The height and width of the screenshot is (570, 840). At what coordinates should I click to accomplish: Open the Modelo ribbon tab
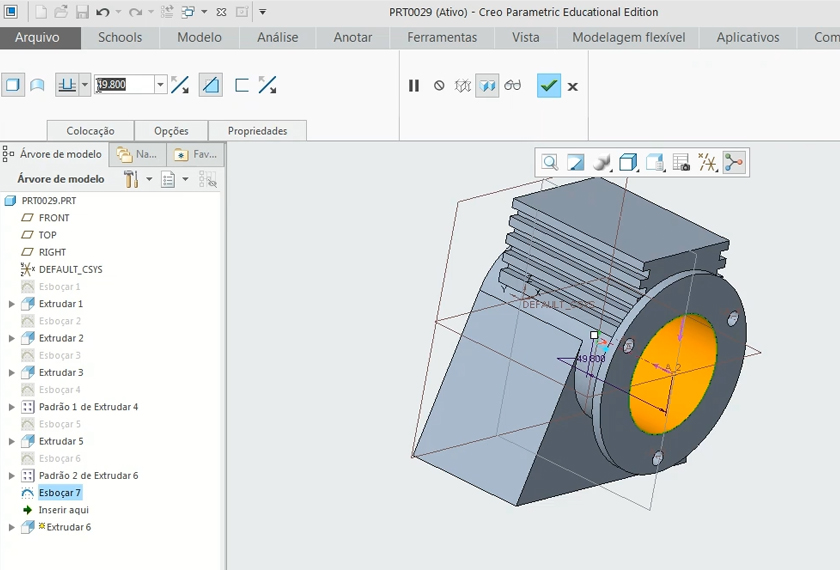199,37
